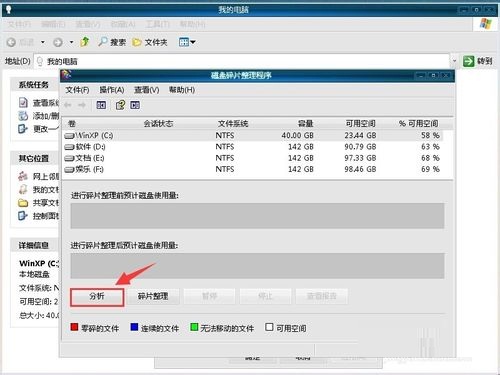Click the 可用空间 column header

(x=361, y=124)
